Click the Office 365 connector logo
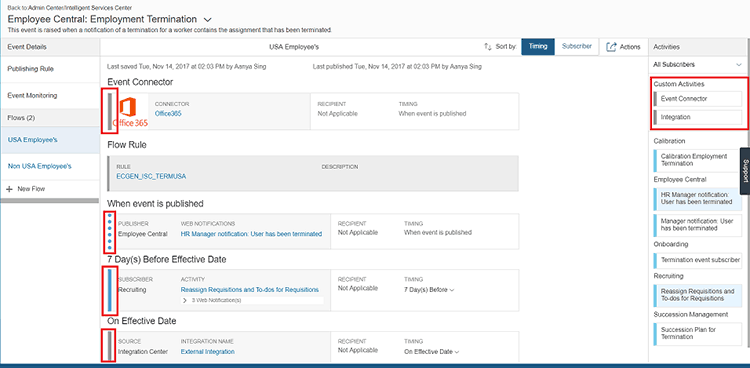This screenshot has width=750, height=368. (x=130, y=112)
